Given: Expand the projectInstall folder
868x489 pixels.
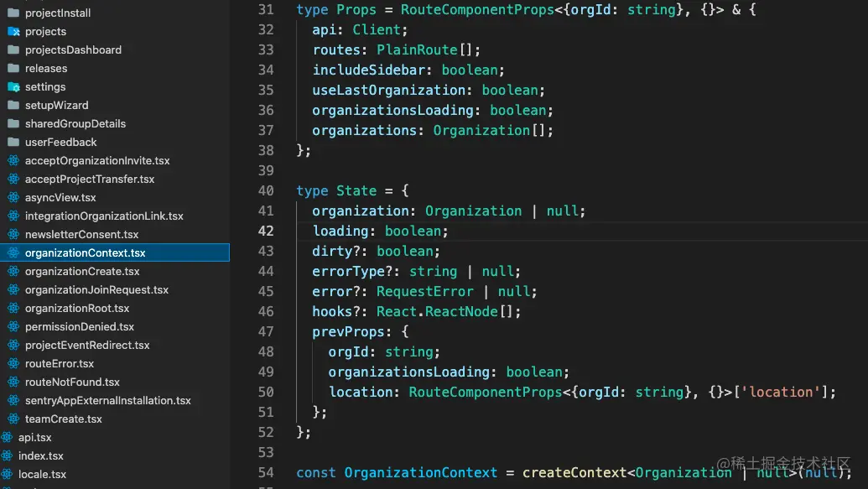Looking at the screenshot, I should (x=58, y=13).
